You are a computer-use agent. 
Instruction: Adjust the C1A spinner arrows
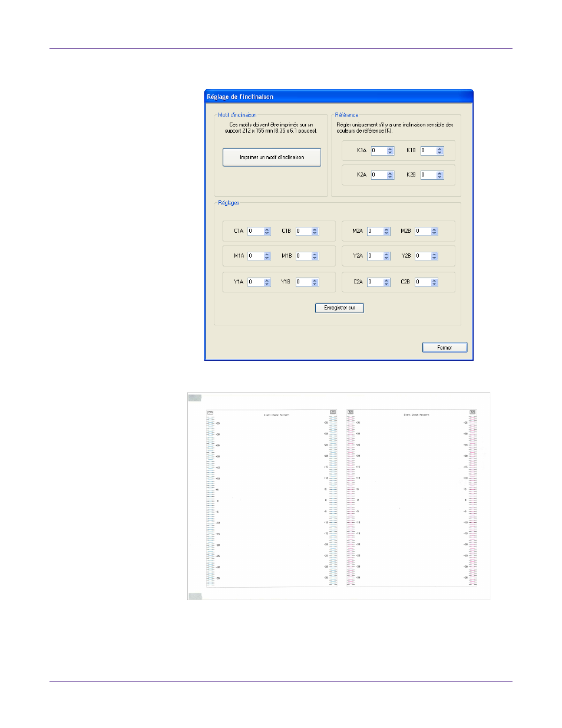coord(267,231)
